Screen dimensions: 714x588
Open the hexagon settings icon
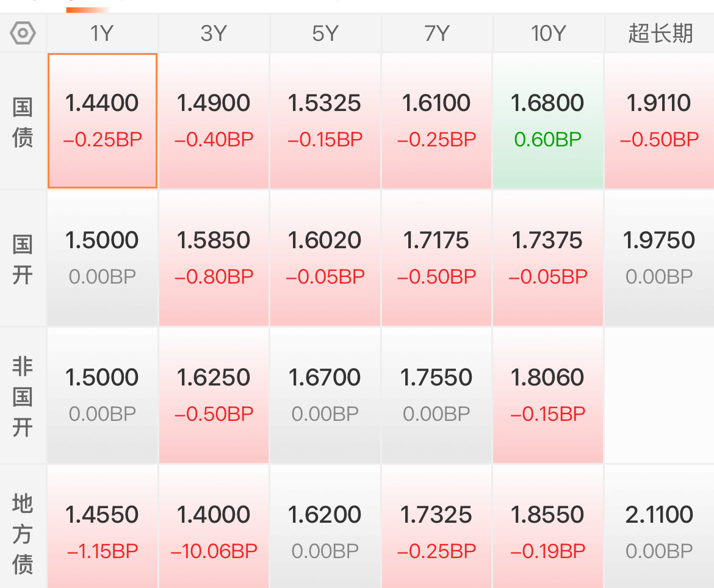[x=23, y=33]
